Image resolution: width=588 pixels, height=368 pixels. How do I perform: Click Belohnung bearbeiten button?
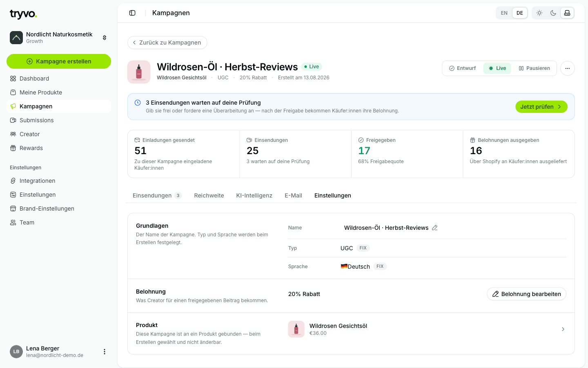click(x=527, y=294)
